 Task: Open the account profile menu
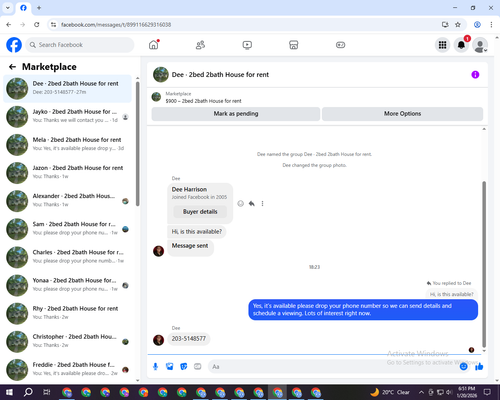[480, 45]
